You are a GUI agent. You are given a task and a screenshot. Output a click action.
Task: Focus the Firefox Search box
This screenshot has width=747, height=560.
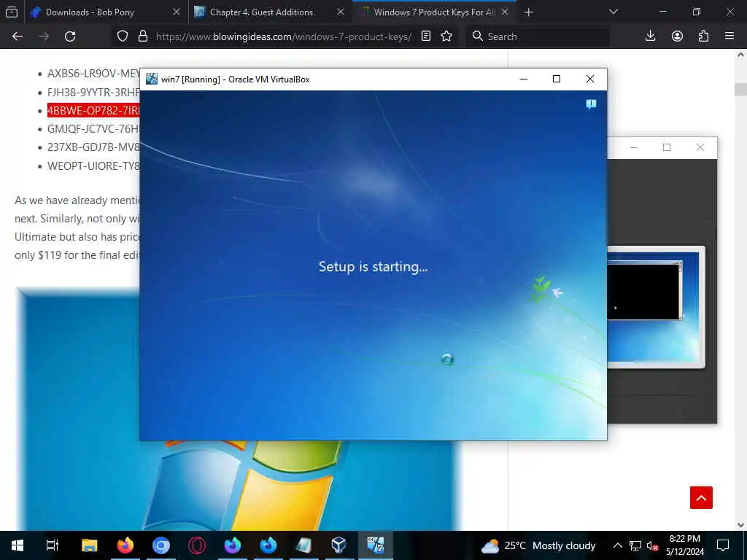(x=538, y=36)
